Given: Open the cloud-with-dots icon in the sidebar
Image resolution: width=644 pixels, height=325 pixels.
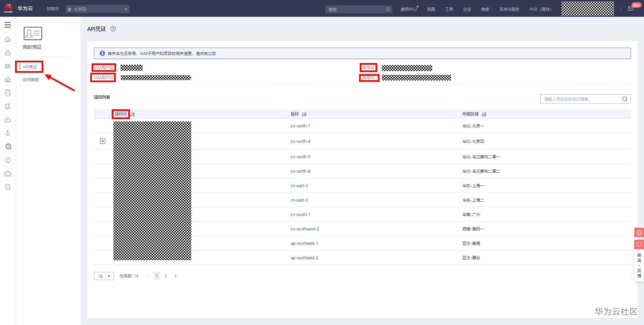Looking at the screenshot, I should coord(8,174).
